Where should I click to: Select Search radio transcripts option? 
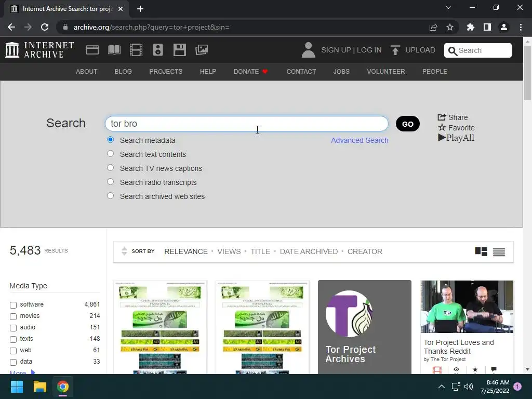point(110,181)
